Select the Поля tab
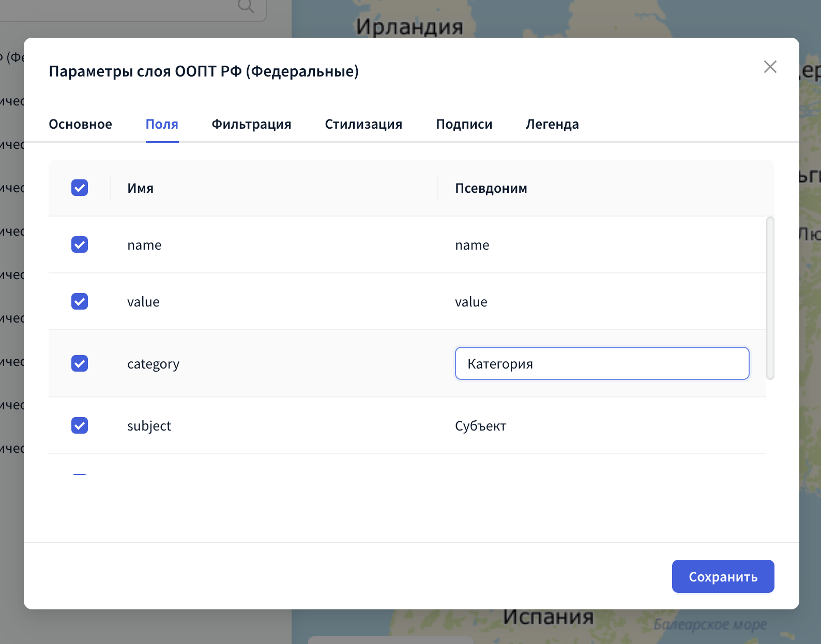Screen dimensions: 821x644 click(162, 125)
